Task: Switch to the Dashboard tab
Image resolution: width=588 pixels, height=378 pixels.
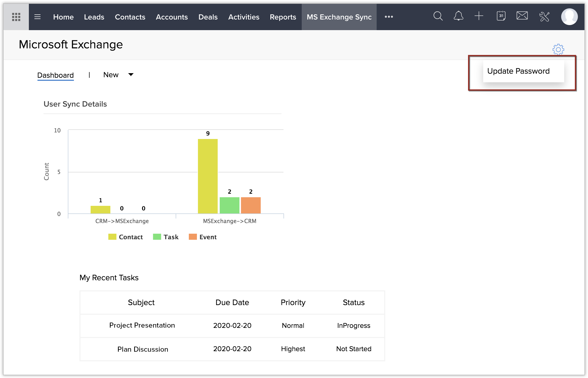Action: click(55, 75)
